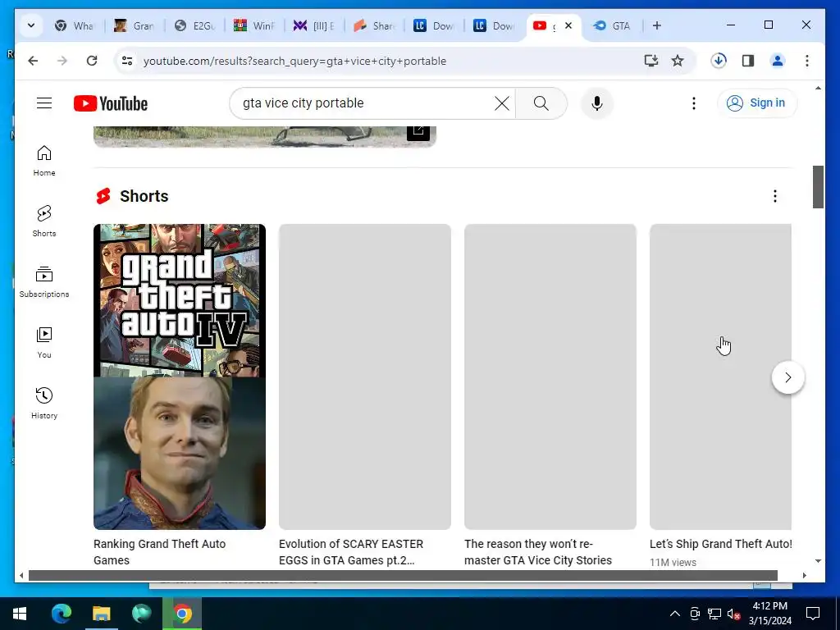This screenshot has width=840, height=630.
Task: Click the open-in-new icon on the top thumbnail
Action: 418,130
